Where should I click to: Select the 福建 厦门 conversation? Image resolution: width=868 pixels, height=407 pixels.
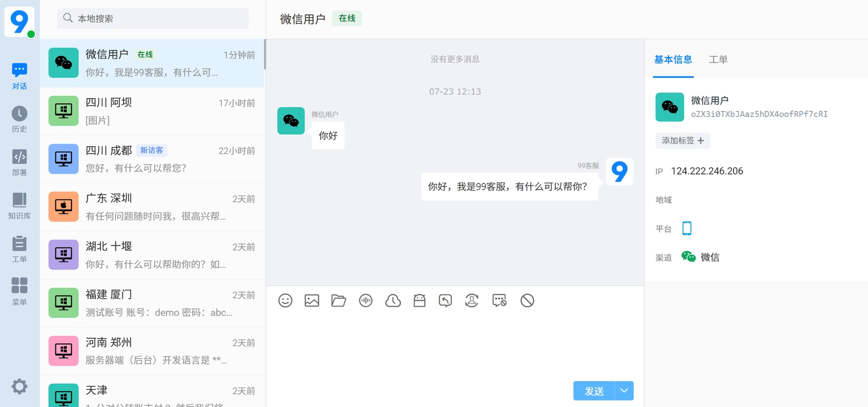152,303
